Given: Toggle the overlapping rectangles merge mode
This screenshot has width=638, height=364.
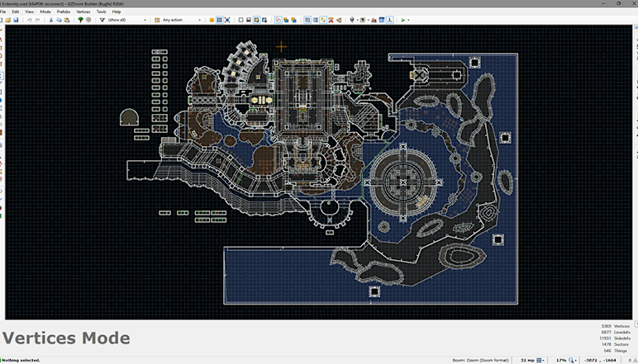Looking at the screenshot, I should click(279, 20).
